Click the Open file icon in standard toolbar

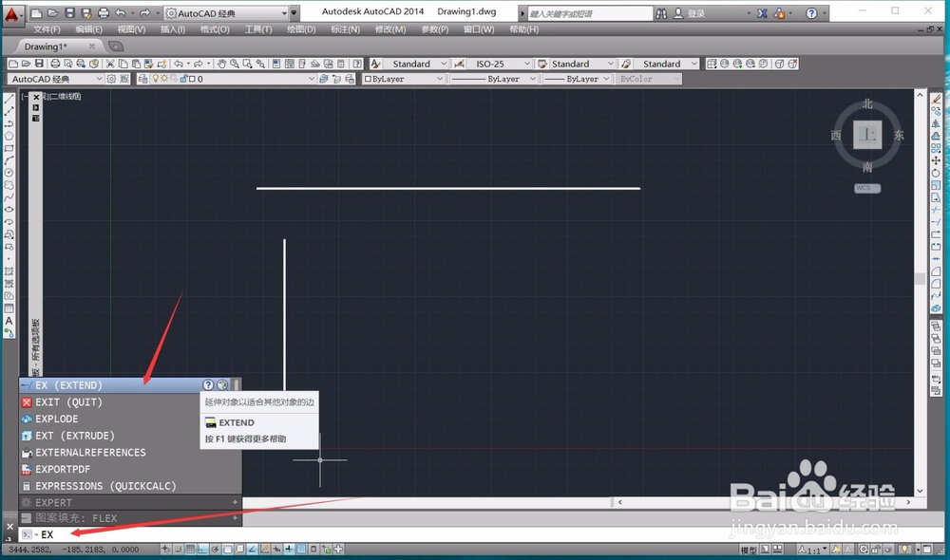coord(26,64)
